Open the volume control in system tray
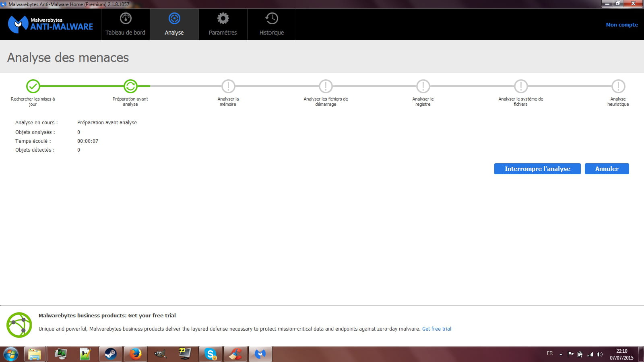 pyautogui.click(x=599, y=354)
